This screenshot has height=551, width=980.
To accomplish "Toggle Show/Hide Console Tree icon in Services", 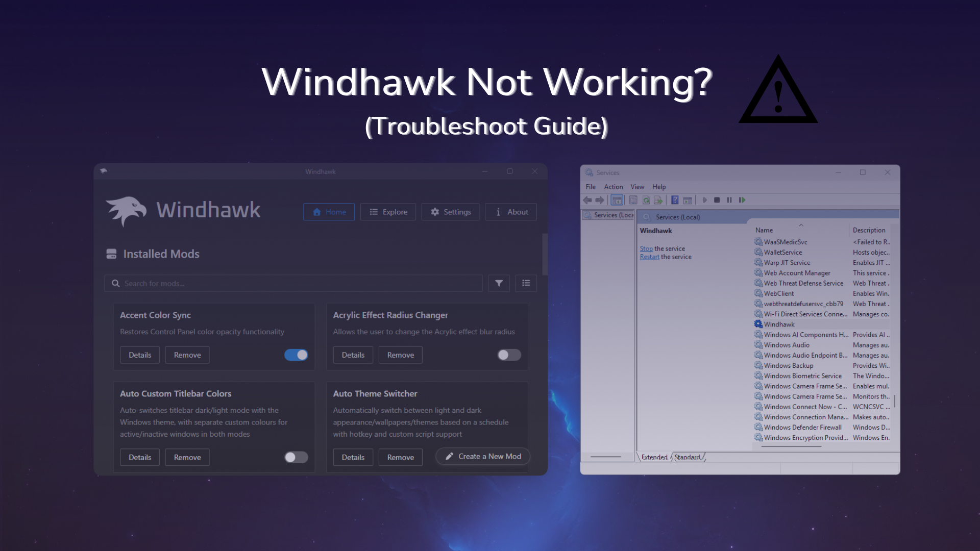I will [617, 200].
